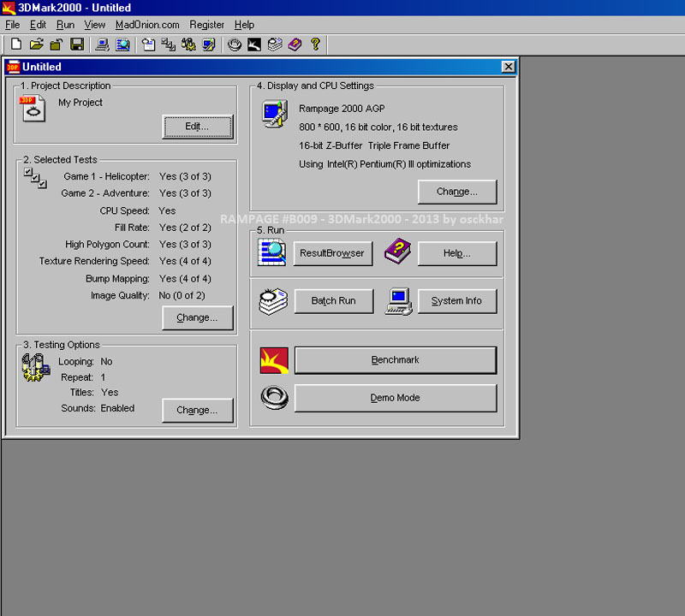This screenshot has width=685, height=616.
Task: Click the purple book icon beside Help button
Action: pyautogui.click(x=397, y=251)
